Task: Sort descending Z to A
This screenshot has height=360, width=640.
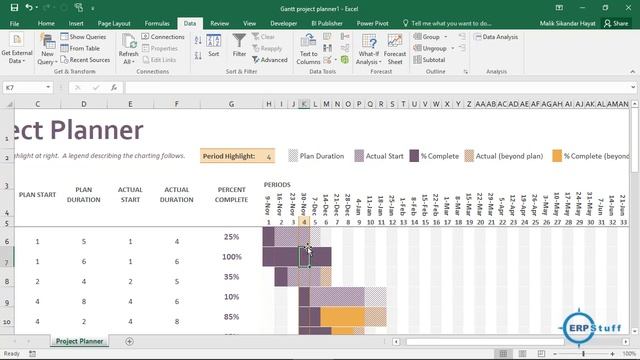Action: click(x=198, y=56)
